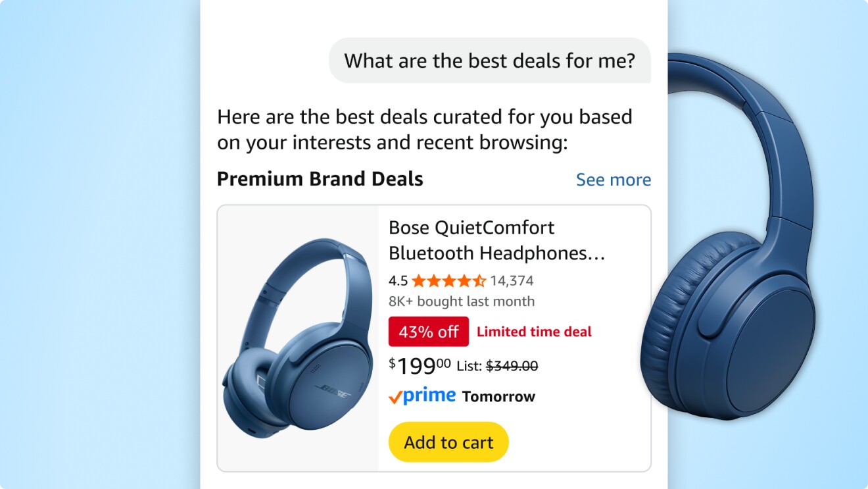Open the 14,374 reviews count
This screenshot has height=489, width=868.
[511, 280]
